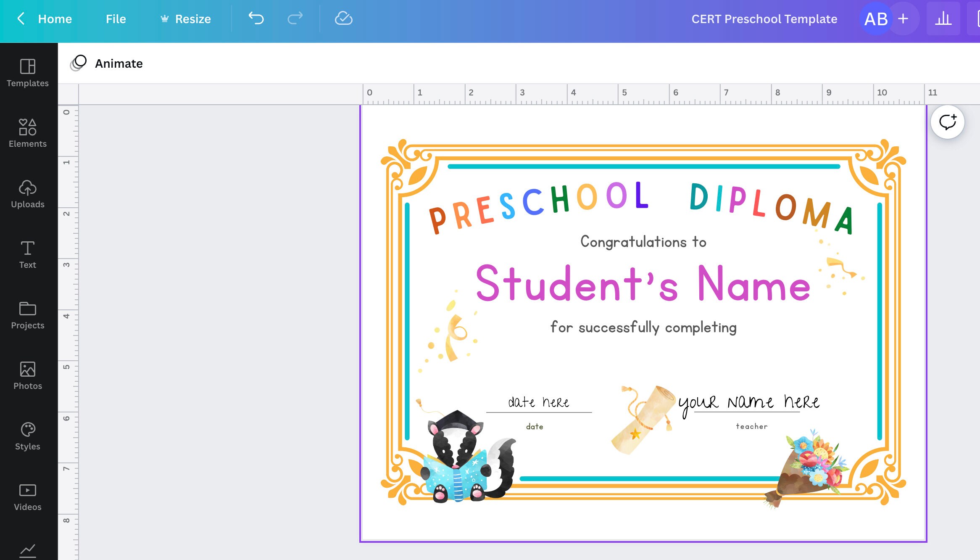This screenshot has width=980, height=560.
Task: Open the Elements panel
Action: [x=27, y=132]
